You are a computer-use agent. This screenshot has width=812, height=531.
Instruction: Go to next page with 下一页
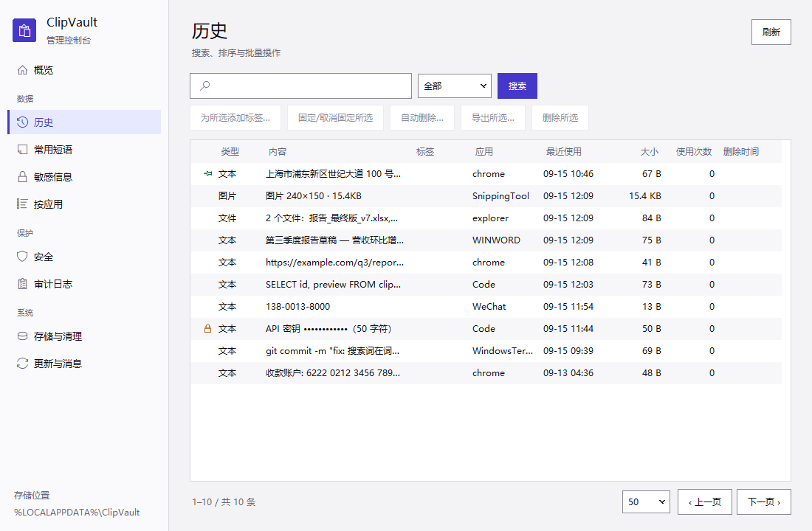(764, 502)
